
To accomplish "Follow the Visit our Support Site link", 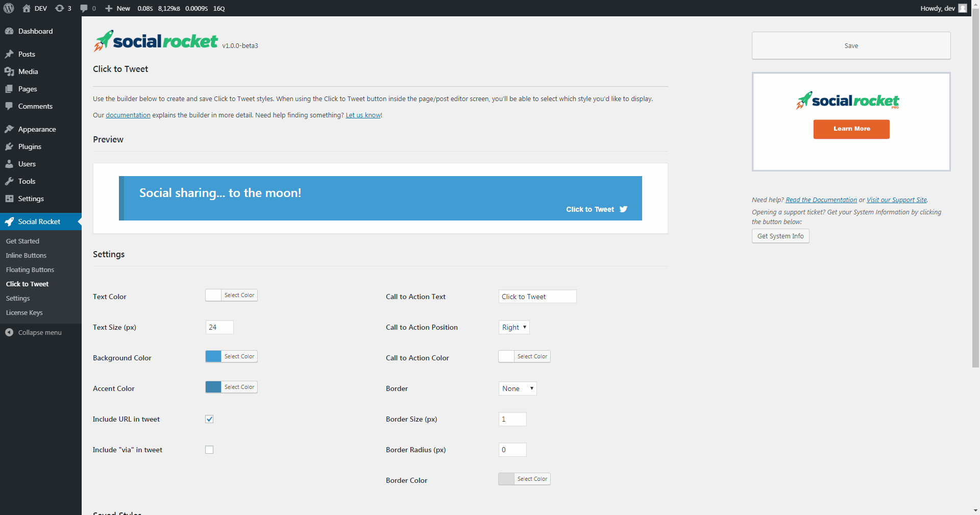I will (x=897, y=200).
